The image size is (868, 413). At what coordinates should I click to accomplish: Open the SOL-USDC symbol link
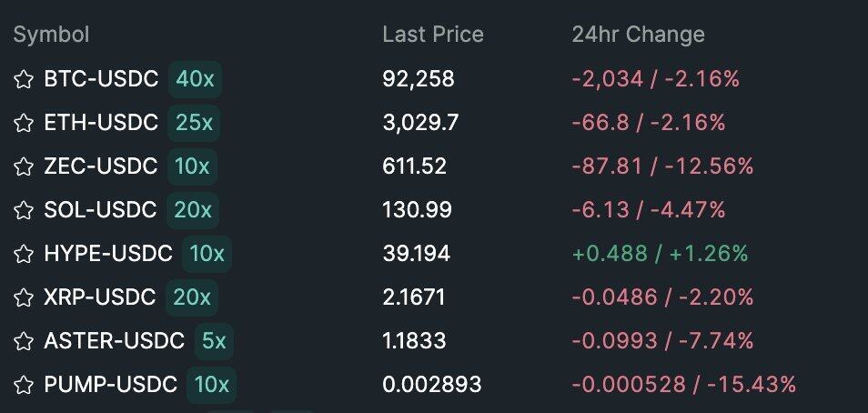(x=100, y=210)
